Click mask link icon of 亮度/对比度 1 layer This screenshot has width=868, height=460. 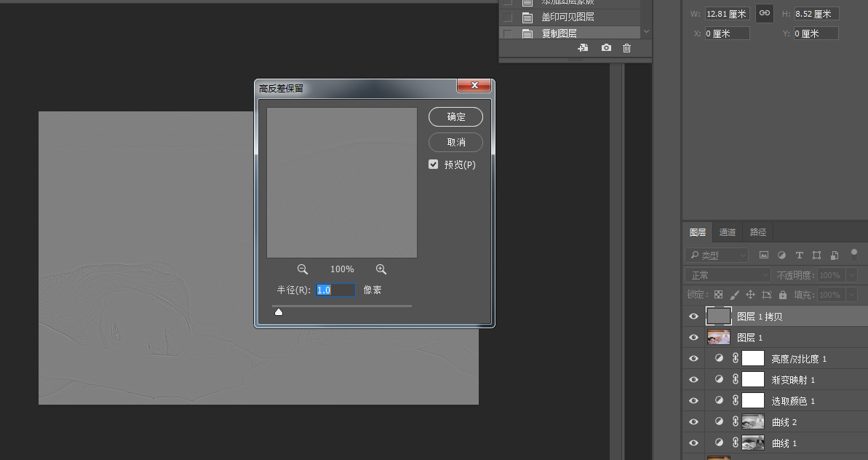point(735,359)
